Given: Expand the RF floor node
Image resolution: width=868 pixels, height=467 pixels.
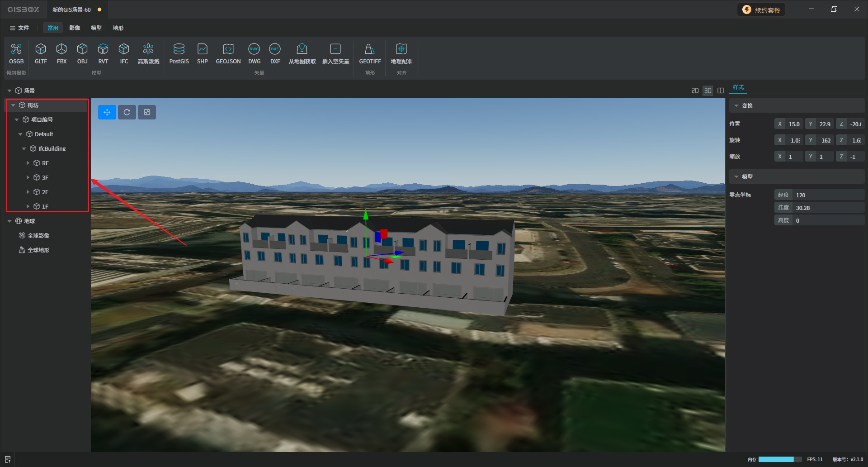Looking at the screenshot, I should pyautogui.click(x=28, y=163).
